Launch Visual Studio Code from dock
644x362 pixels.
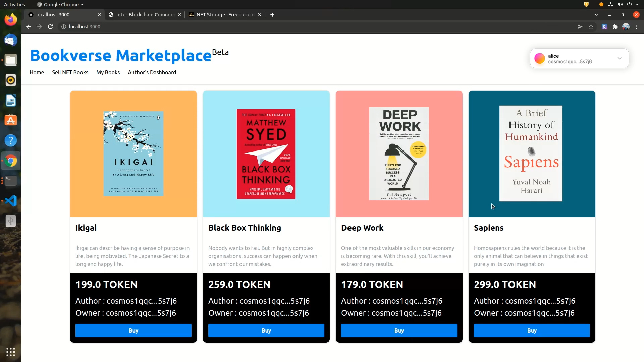(11, 201)
